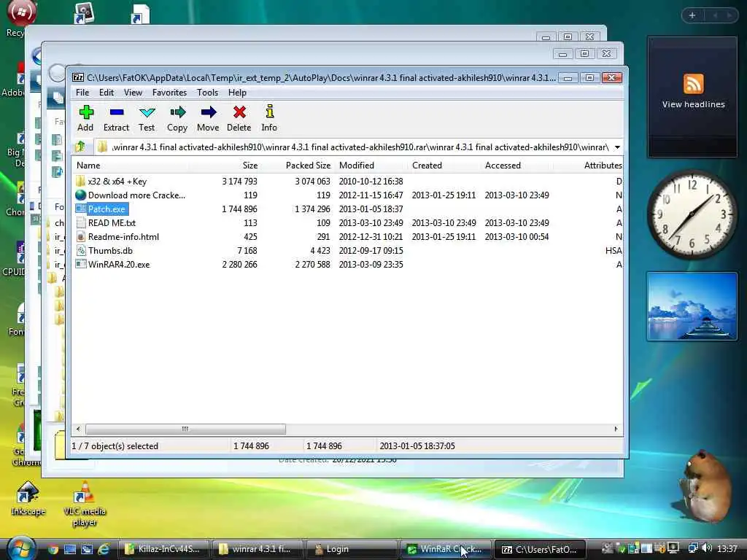
Task: Expand the address path dropdown arrow
Action: point(617,147)
